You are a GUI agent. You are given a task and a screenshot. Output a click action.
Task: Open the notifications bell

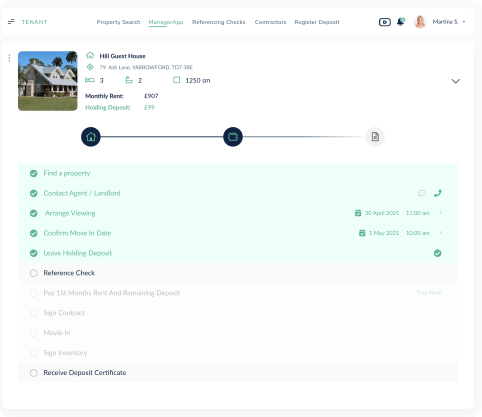pyautogui.click(x=400, y=22)
